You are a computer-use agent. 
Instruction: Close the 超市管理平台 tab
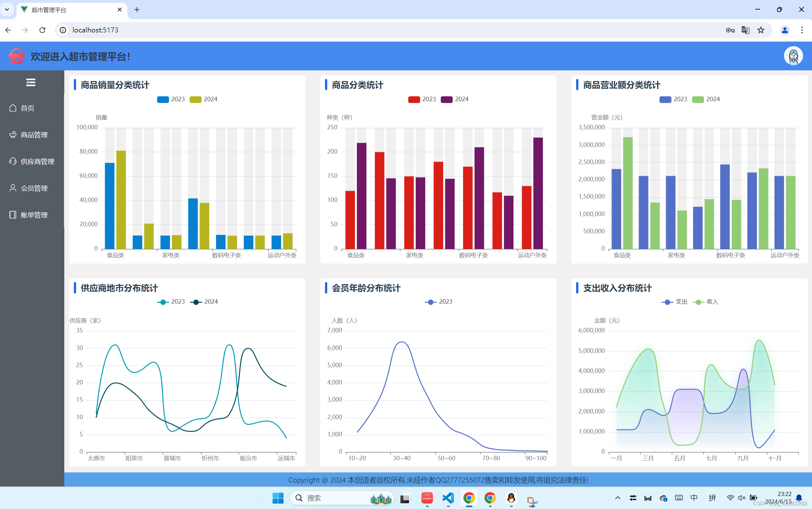pyautogui.click(x=119, y=10)
